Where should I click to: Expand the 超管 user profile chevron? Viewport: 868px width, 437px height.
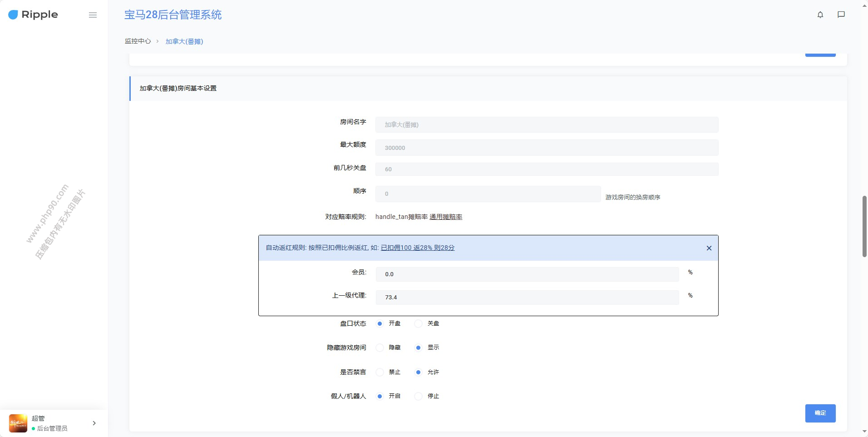(94, 423)
